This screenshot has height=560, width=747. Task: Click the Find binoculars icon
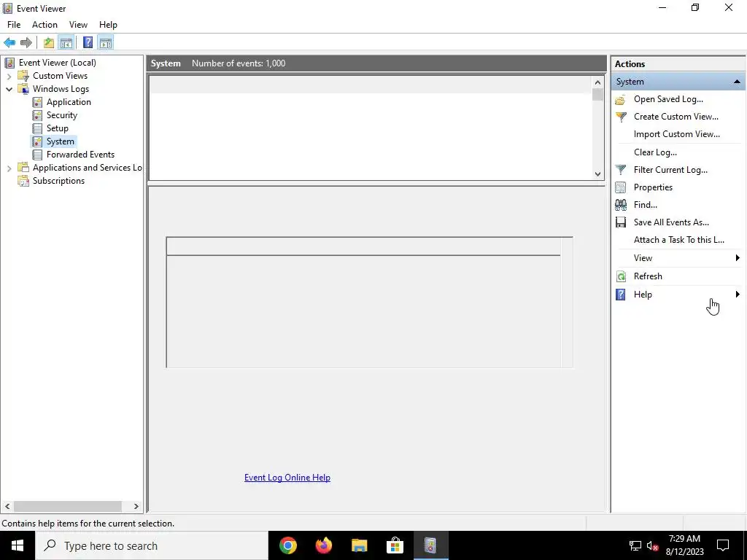(x=620, y=205)
